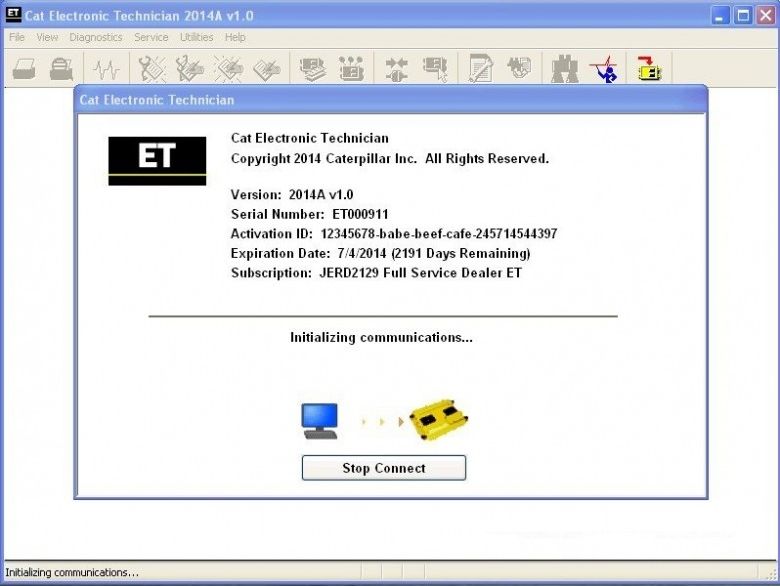Click the Logged Event Codes icon
Viewport: 780px width, 586px height.
coord(267,69)
